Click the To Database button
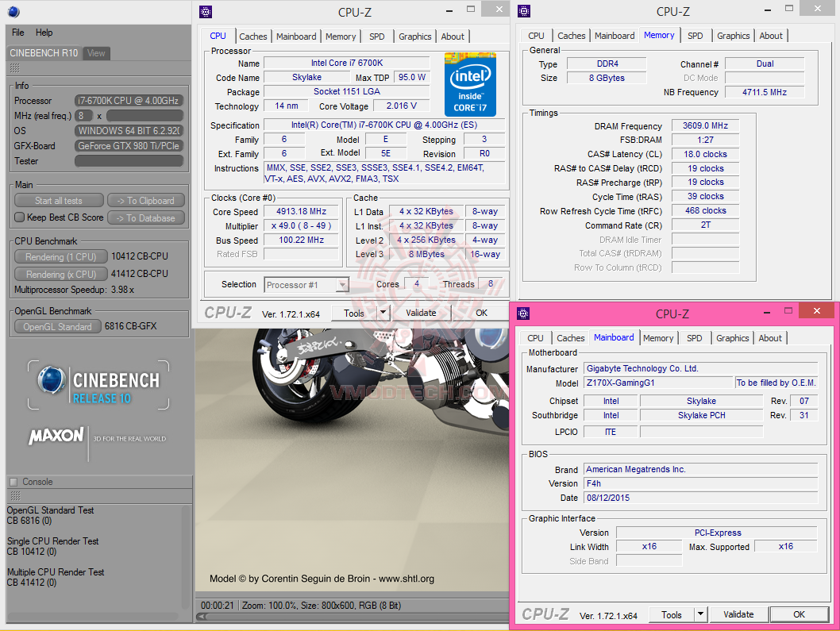 (x=146, y=218)
